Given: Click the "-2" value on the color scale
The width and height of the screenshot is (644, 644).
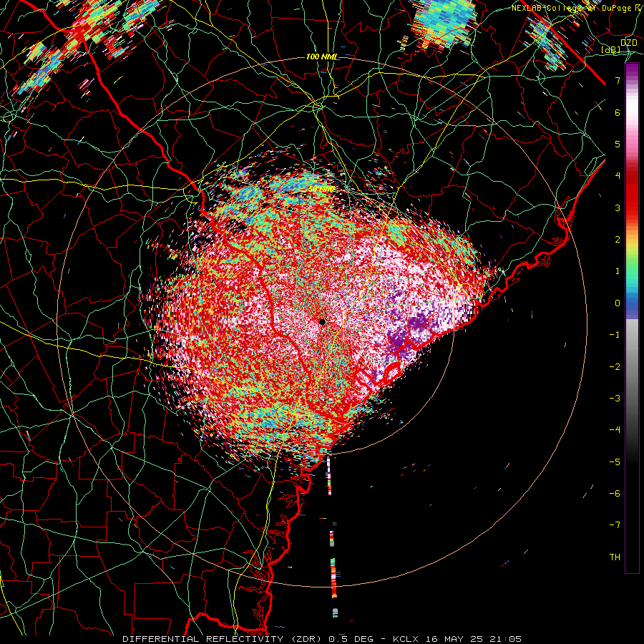Looking at the screenshot, I should pos(615,367).
